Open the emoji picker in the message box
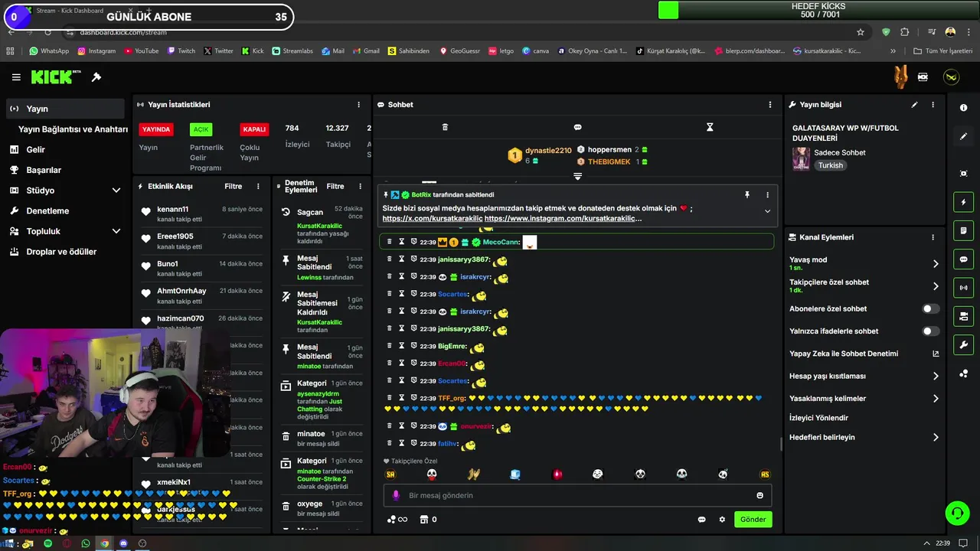This screenshot has width=980, height=551. pos(759,495)
